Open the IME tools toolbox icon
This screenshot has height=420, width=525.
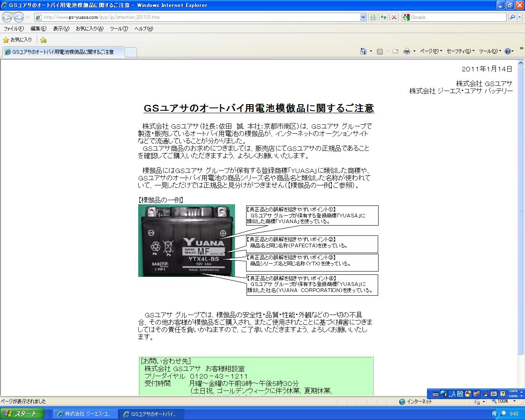tap(477, 394)
